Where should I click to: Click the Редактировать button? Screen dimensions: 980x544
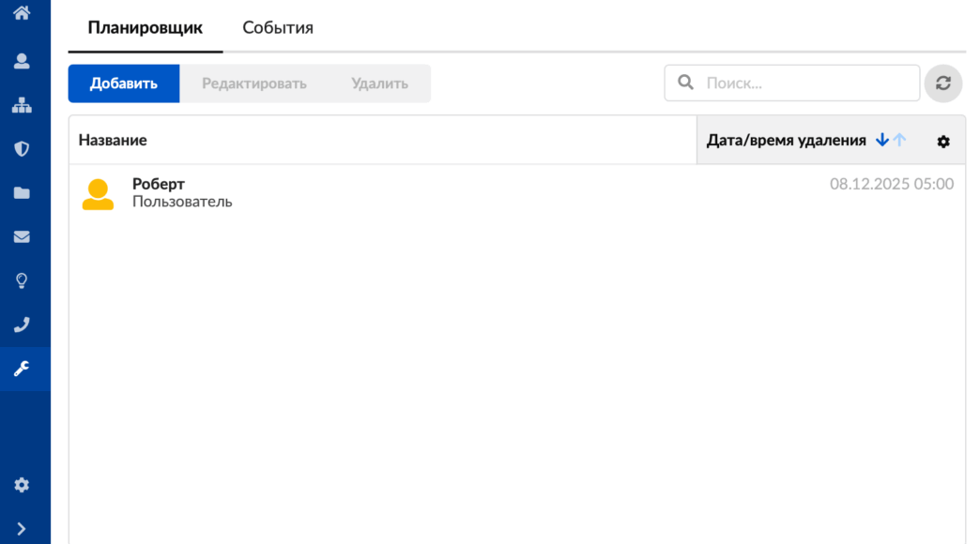coord(254,83)
